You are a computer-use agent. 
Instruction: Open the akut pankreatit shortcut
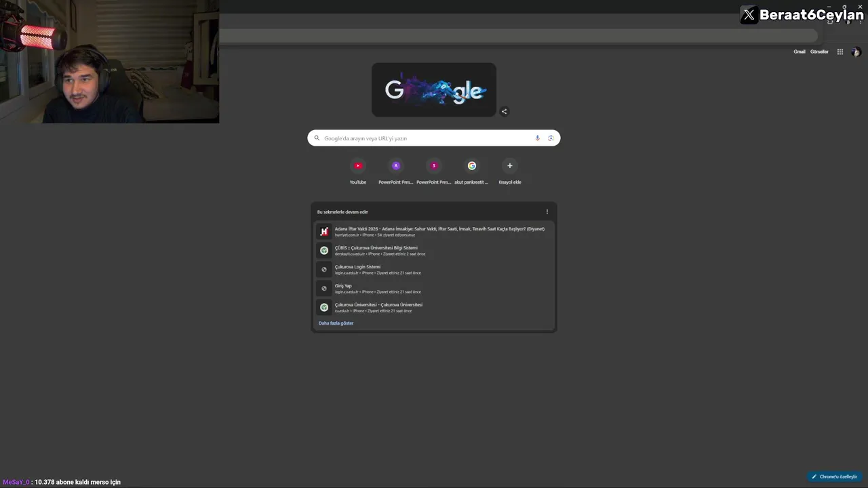[x=472, y=172]
